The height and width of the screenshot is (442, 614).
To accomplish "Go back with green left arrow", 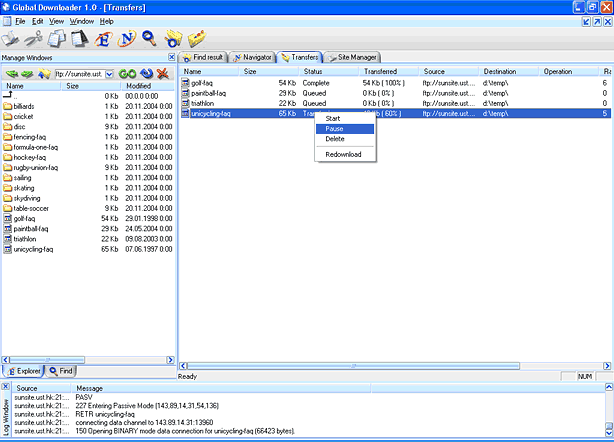I will tap(12, 74).
